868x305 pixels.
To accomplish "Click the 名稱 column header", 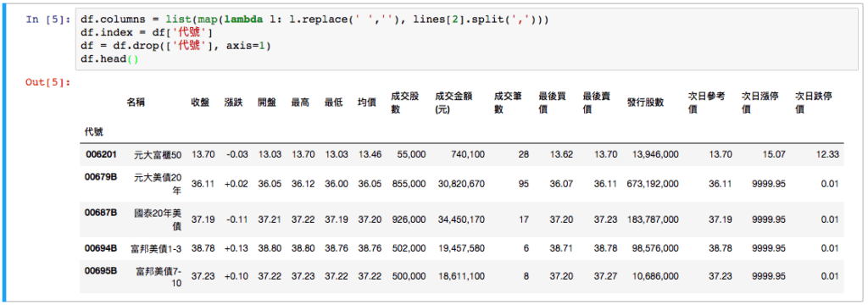I will pos(136,103).
